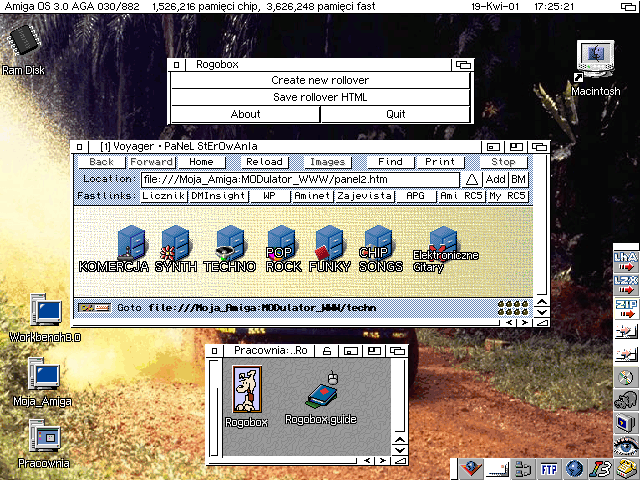Stop loading the page
The width and height of the screenshot is (640, 480).
(503, 162)
